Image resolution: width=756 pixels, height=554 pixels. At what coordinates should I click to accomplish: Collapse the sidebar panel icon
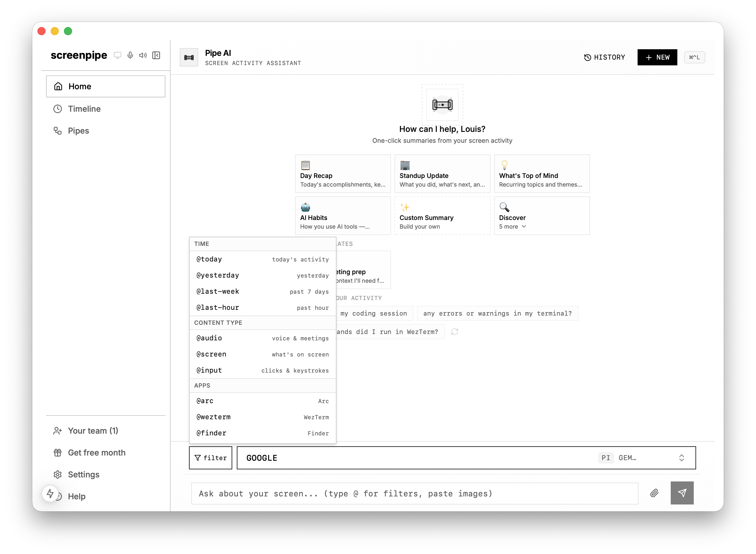click(156, 55)
